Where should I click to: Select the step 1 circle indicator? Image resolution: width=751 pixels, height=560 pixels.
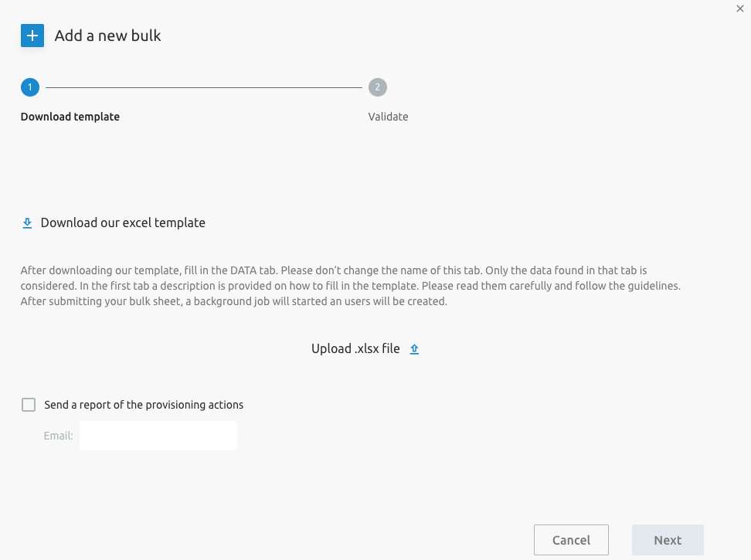30,87
